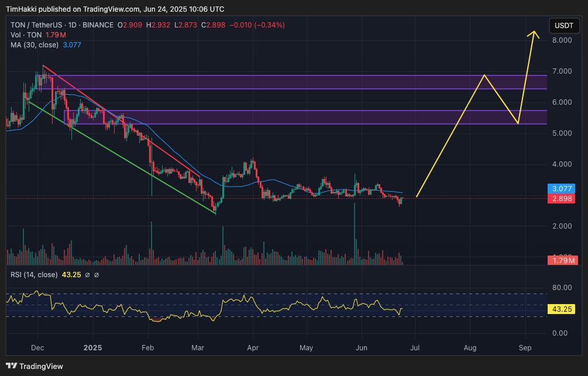Click the "8.000" price axis label
The height and width of the screenshot is (376, 588).
pos(562,40)
